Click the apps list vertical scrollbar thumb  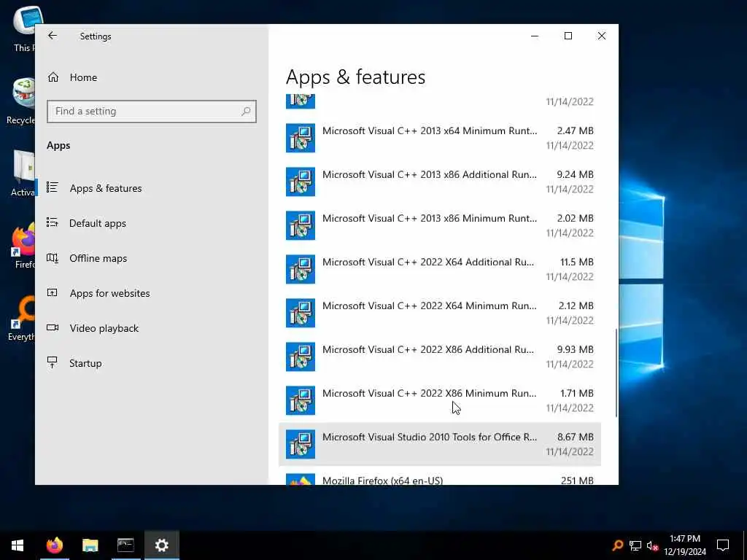(616, 373)
